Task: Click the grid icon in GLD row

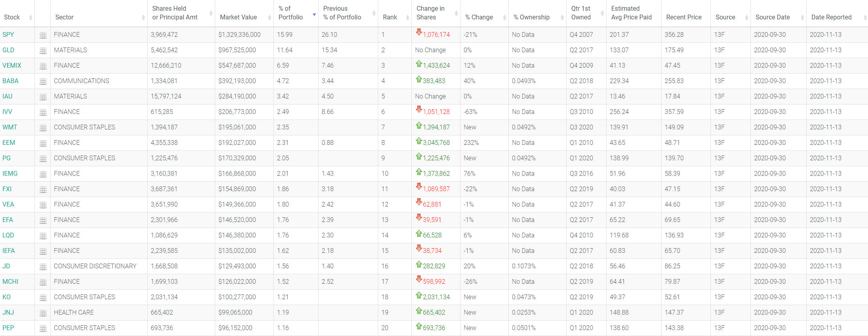Action: click(43, 51)
